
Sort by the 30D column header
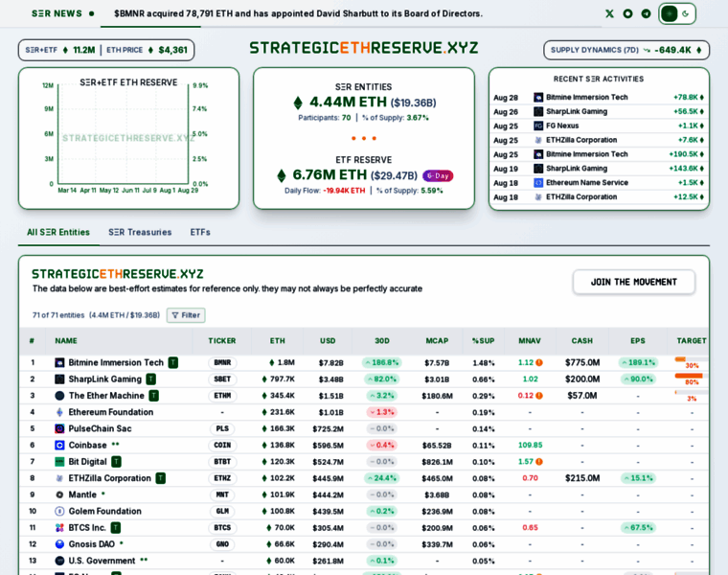point(382,341)
